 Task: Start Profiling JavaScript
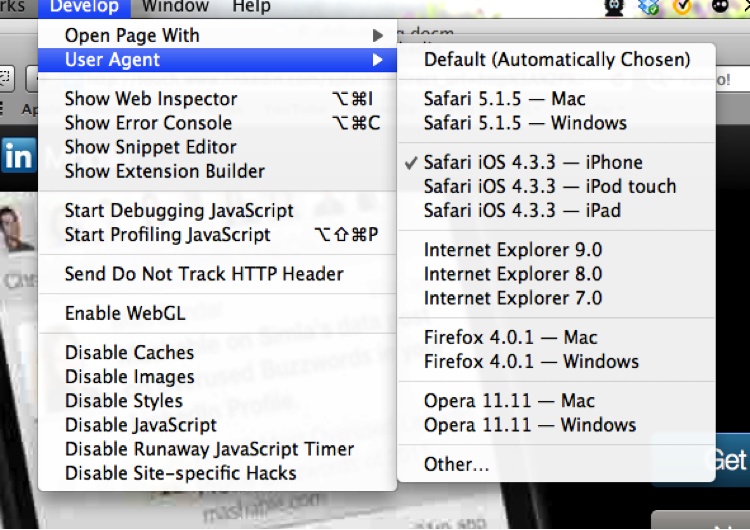point(217,234)
